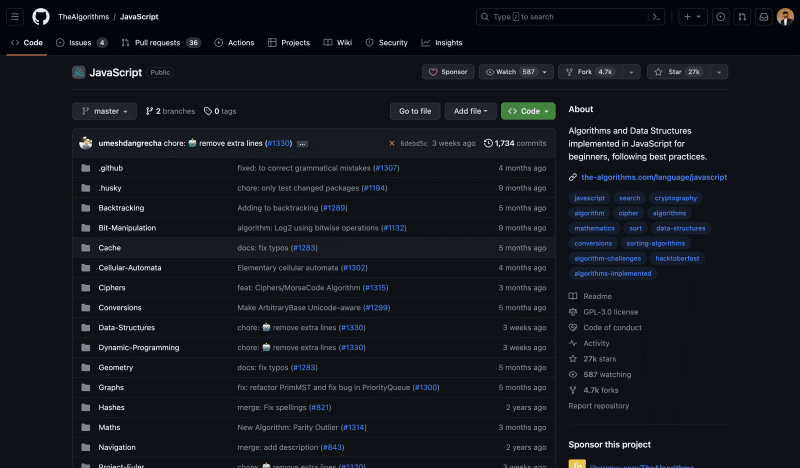Click the Go to file button
The width and height of the screenshot is (800, 468).
tap(415, 111)
